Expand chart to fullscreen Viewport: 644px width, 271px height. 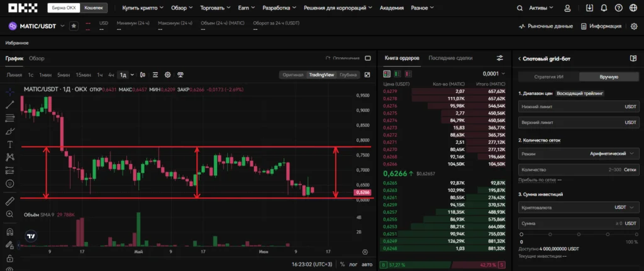[367, 75]
